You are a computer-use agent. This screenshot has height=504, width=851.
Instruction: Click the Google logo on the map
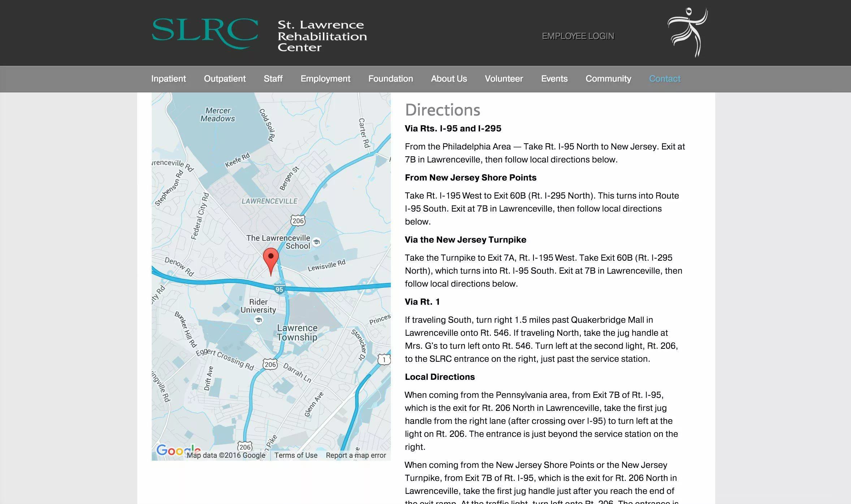(x=178, y=450)
